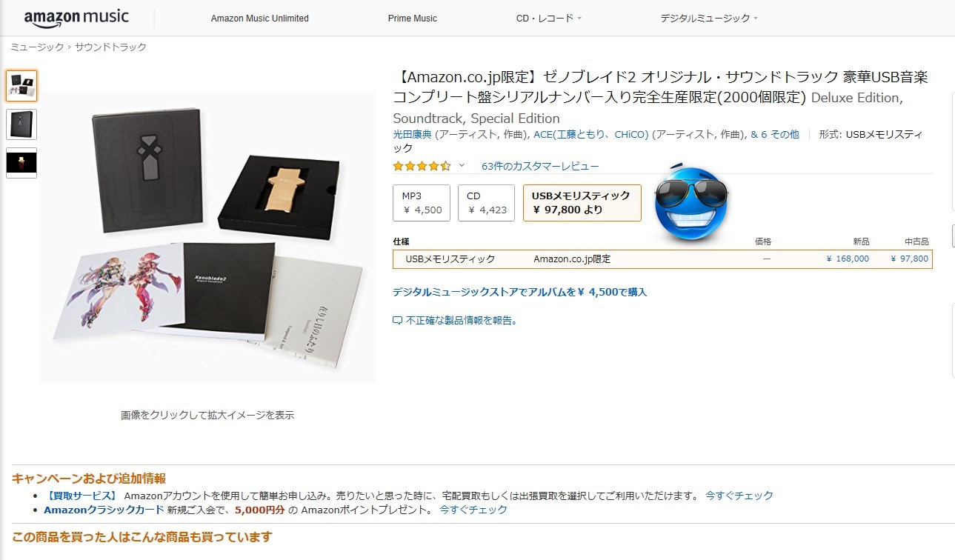Expand the デジタルミュージック dropdown menu
Screen dimensions: 955x560
tap(709, 19)
